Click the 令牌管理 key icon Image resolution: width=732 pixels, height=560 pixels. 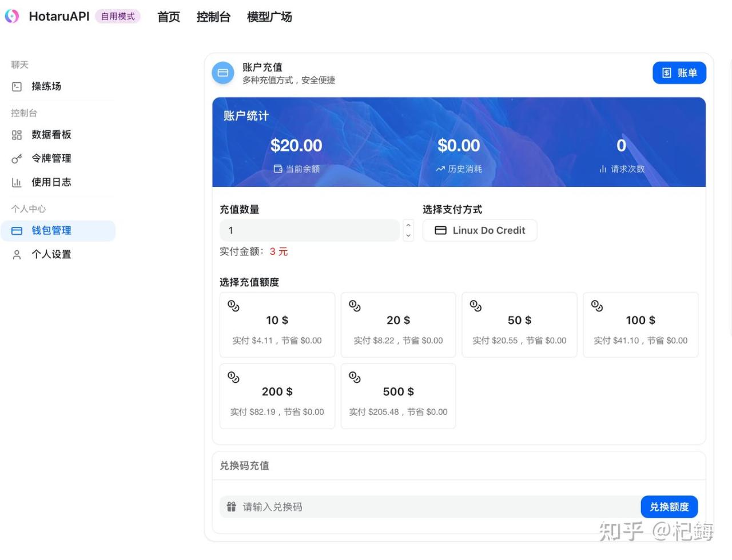pos(17,159)
